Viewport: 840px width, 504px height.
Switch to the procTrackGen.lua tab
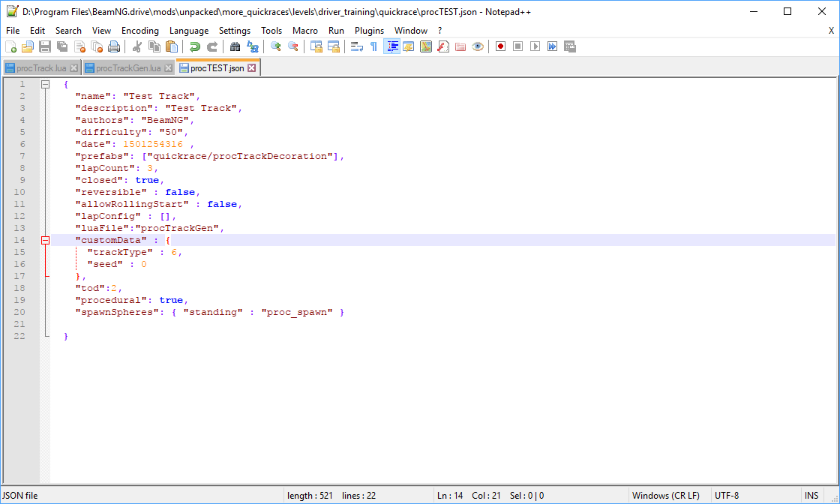pos(128,68)
